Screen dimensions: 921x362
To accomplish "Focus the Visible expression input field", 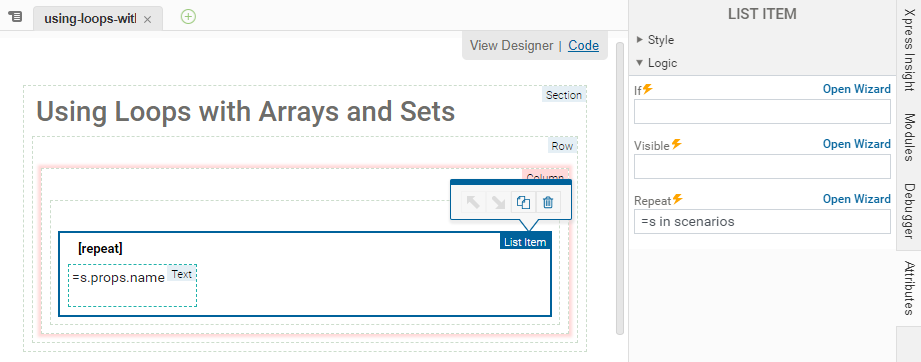I will 762,166.
